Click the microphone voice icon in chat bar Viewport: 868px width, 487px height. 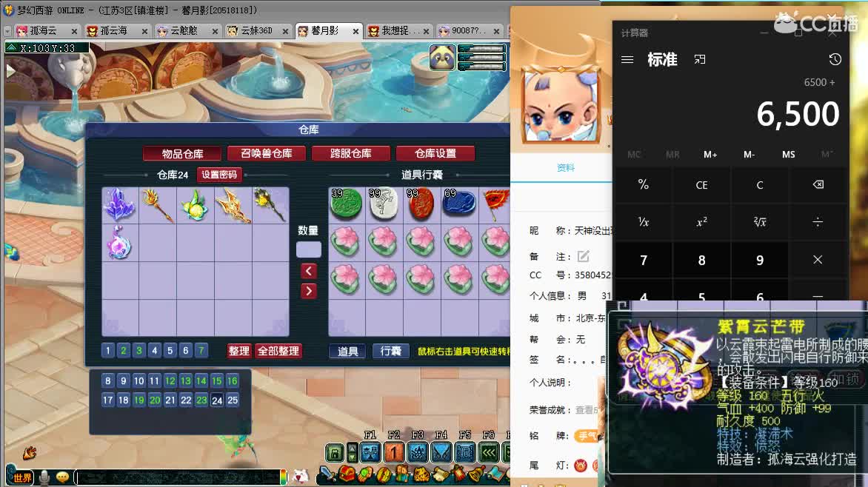coord(44,477)
